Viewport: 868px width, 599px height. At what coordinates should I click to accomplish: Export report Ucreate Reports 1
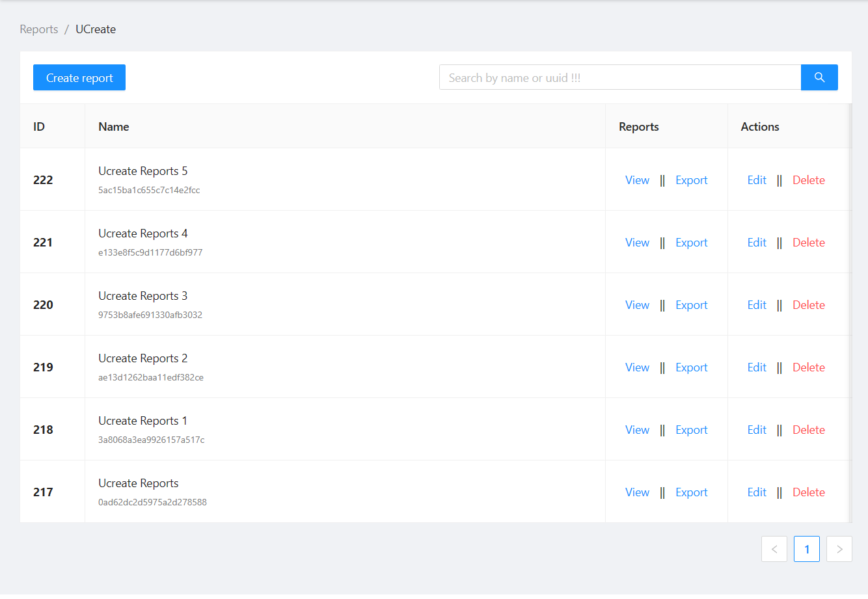[x=692, y=430]
